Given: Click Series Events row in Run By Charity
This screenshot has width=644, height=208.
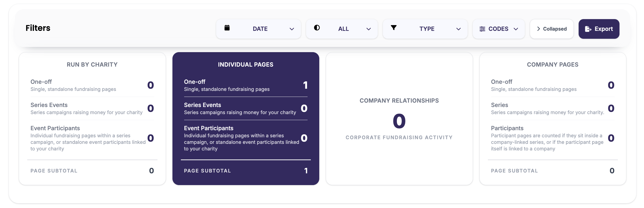Looking at the screenshot, I should tap(92, 108).
